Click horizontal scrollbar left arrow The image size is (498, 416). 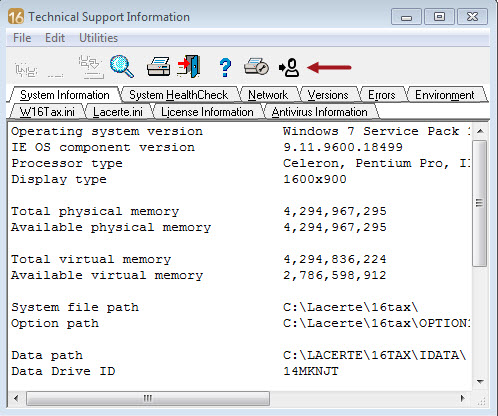click(x=16, y=398)
